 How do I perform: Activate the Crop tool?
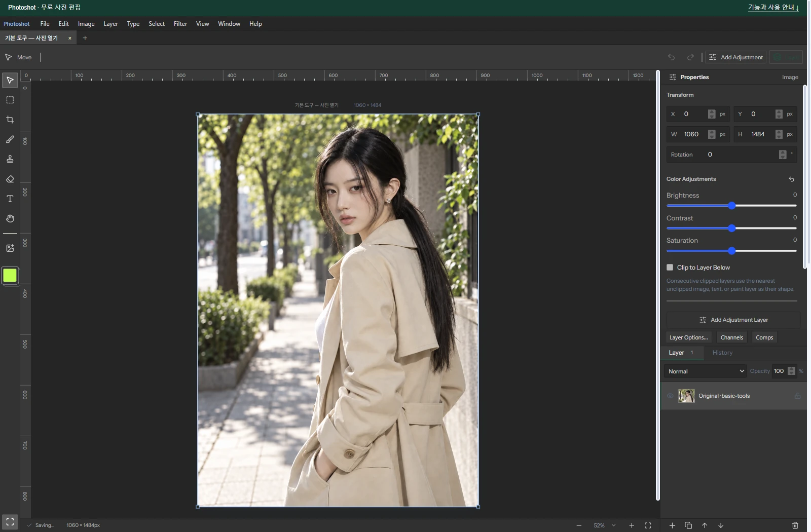(x=10, y=120)
